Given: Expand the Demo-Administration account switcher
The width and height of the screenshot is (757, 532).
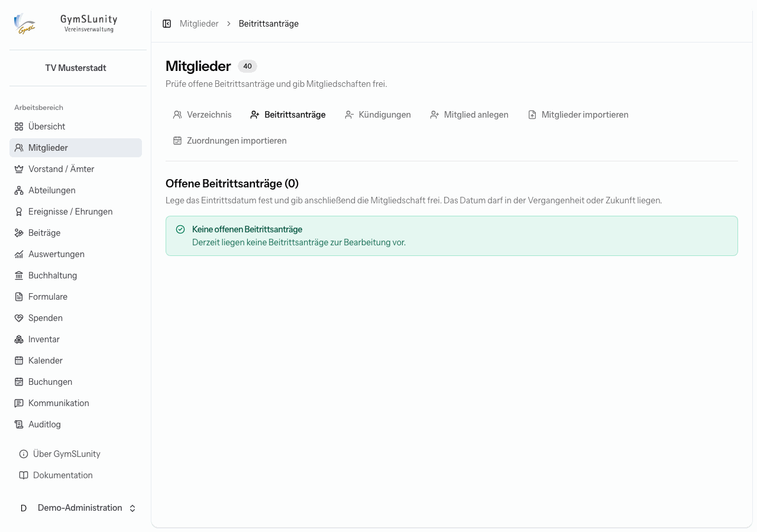Looking at the screenshot, I should click(76, 508).
